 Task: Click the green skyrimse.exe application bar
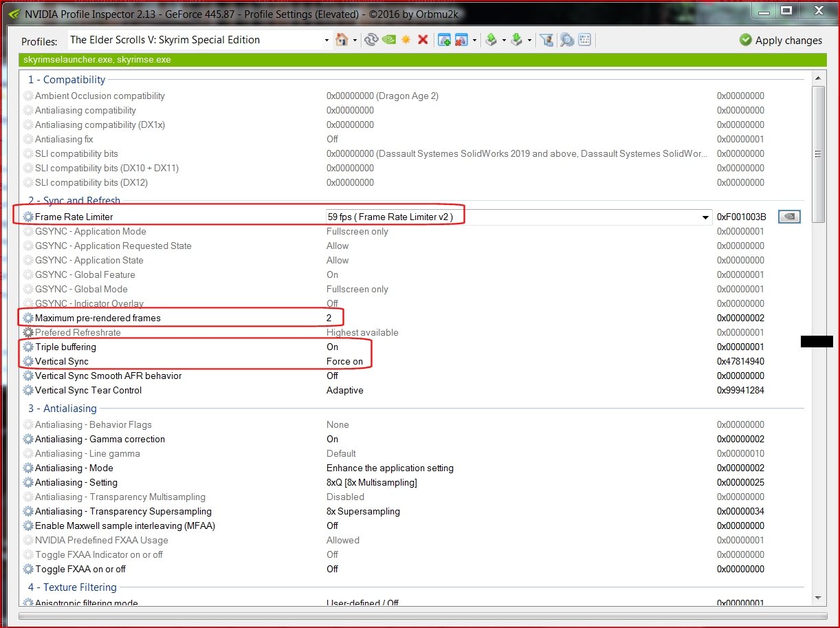(423, 60)
